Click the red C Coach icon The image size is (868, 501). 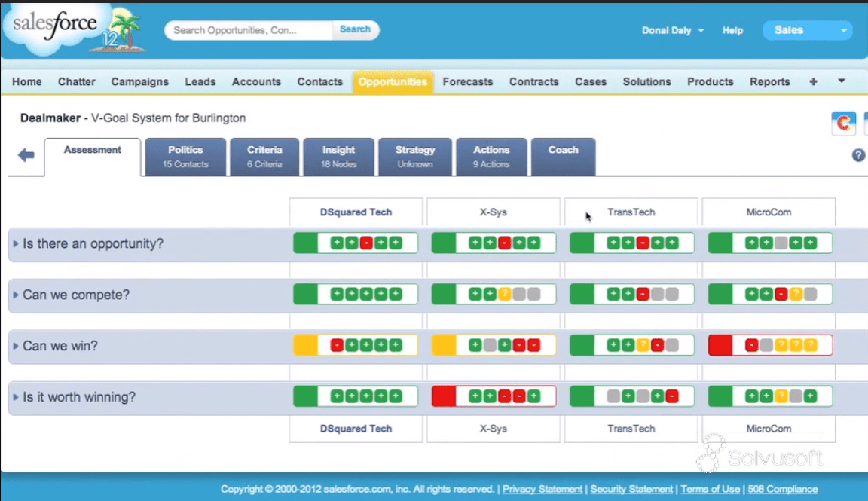(844, 123)
